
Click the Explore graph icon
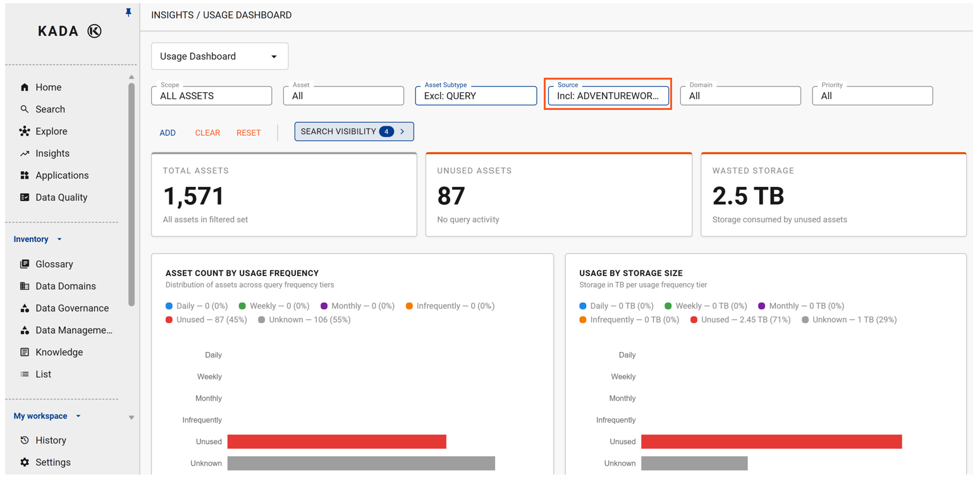pos(25,131)
